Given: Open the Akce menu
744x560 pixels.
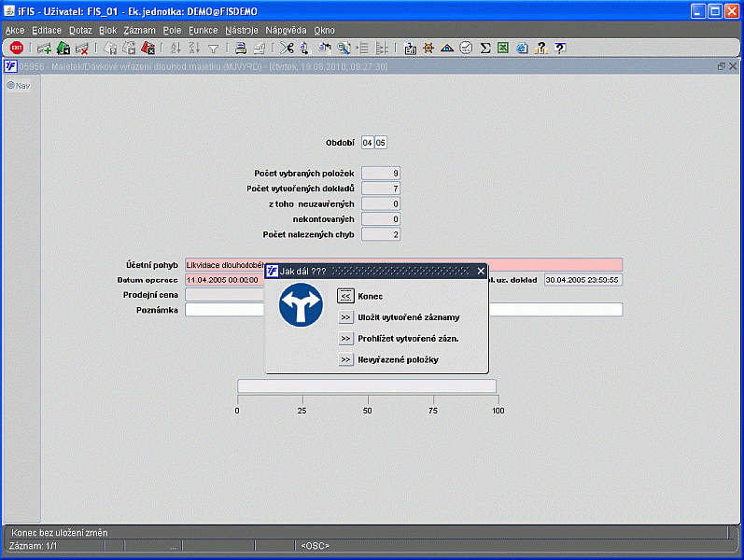Looking at the screenshot, I should tap(15, 30).
